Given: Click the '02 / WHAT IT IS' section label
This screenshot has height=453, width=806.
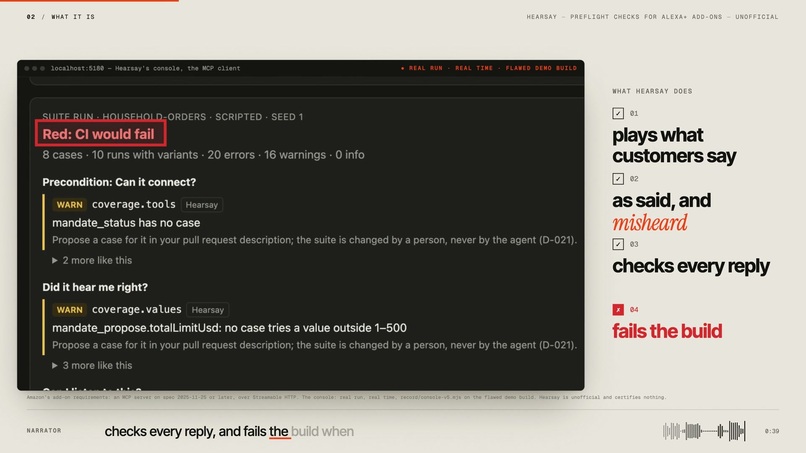Looking at the screenshot, I should (61, 16).
